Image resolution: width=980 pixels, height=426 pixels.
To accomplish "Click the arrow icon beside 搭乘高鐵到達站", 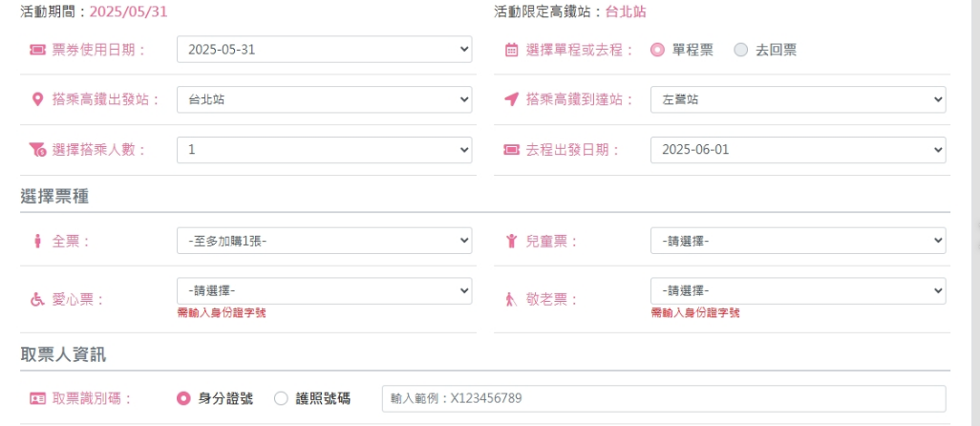I will coord(511,99).
